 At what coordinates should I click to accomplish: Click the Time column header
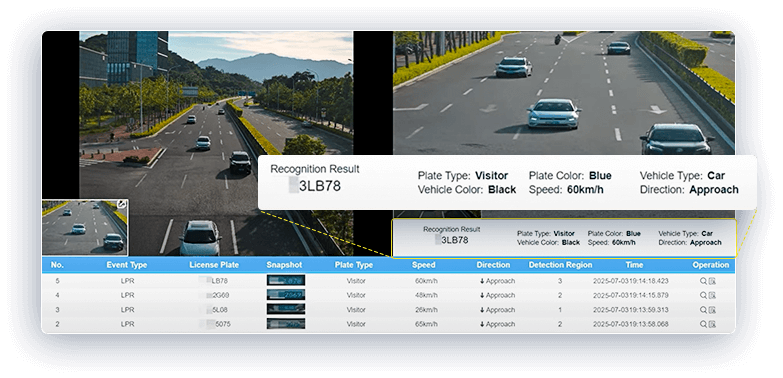[x=634, y=265]
